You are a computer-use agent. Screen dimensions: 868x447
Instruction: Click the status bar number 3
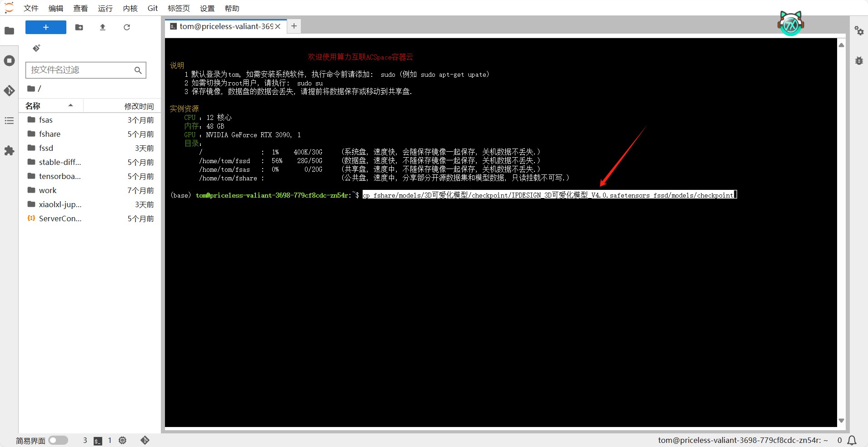[x=85, y=440]
